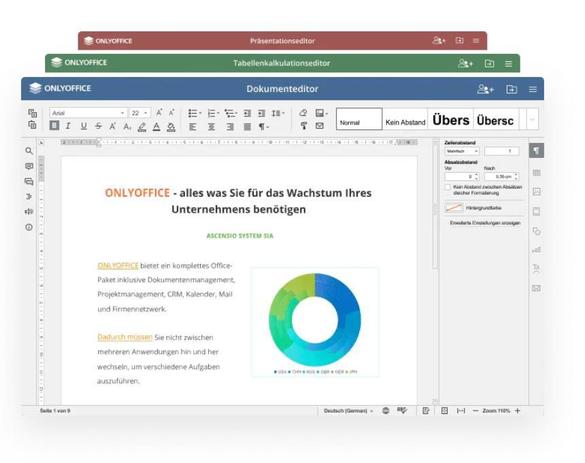This screenshot has height=463, width=585.
Task: Align text right
Action: pos(230,127)
